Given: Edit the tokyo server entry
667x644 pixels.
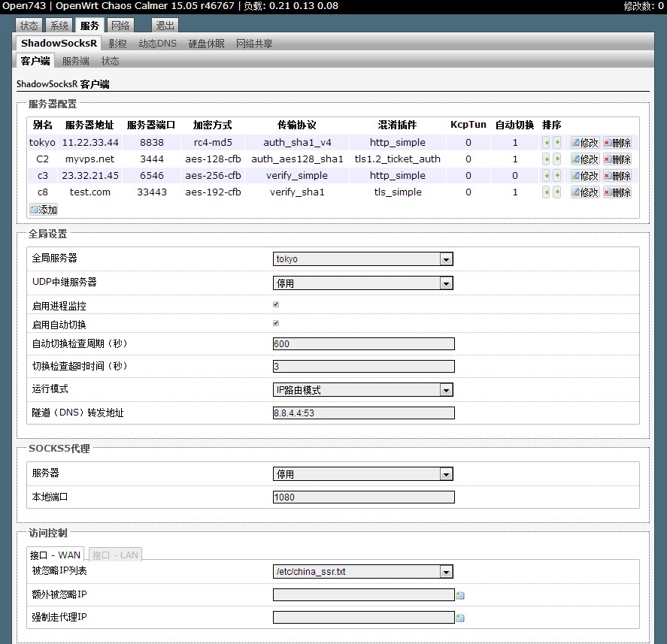Looking at the screenshot, I should (x=585, y=143).
